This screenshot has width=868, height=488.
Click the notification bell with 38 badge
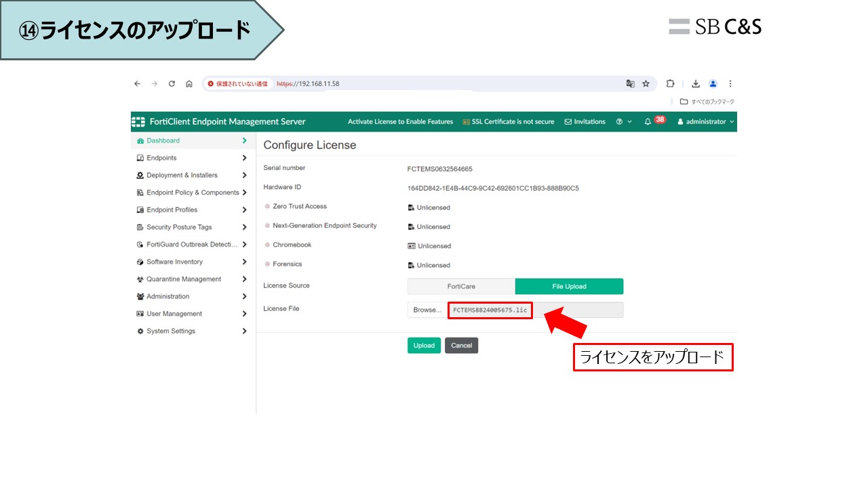click(x=654, y=121)
